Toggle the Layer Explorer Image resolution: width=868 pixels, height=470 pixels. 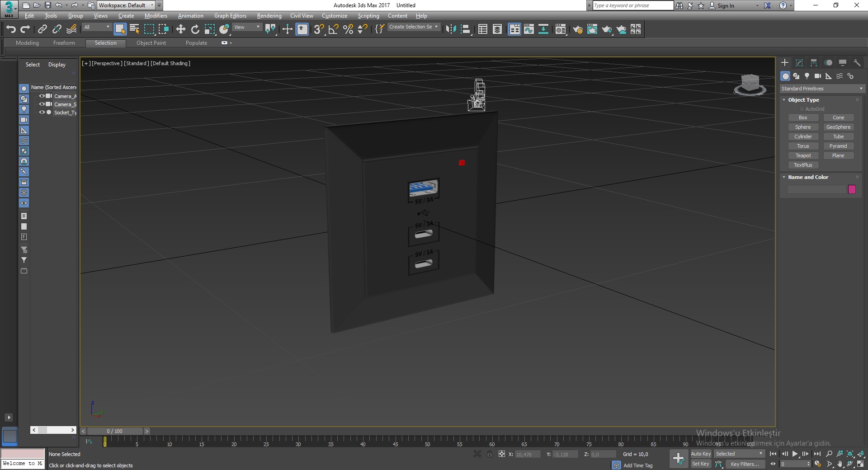pyautogui.click(x=497, y=29)
